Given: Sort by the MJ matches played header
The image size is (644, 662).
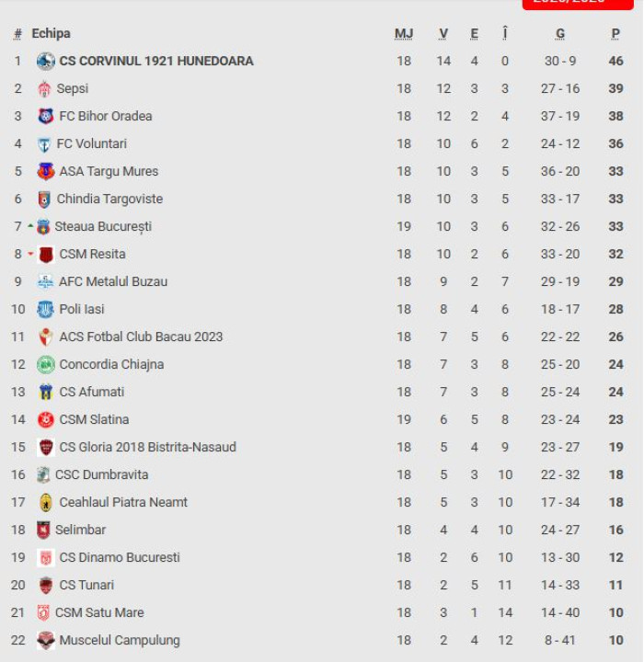Looking at the screenshot, I should pyautogui.click(x=404, y=34).
